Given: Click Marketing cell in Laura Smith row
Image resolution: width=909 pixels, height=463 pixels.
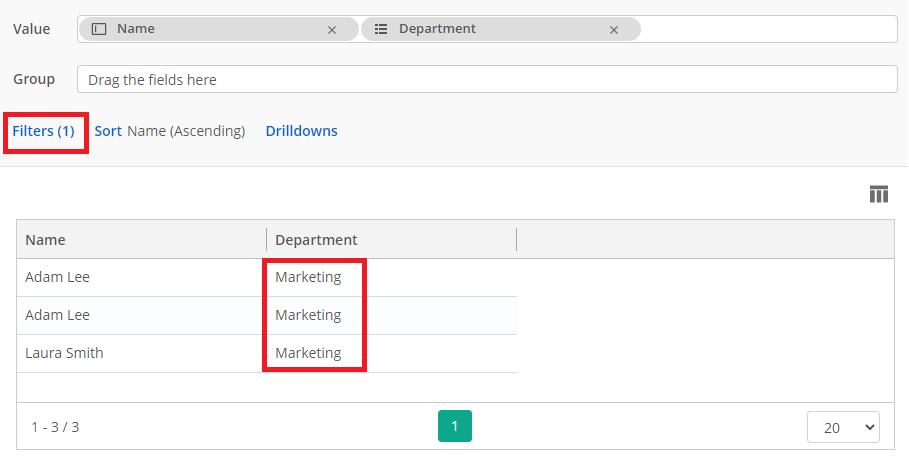Looking at the screenshot, I should (308, 353).
